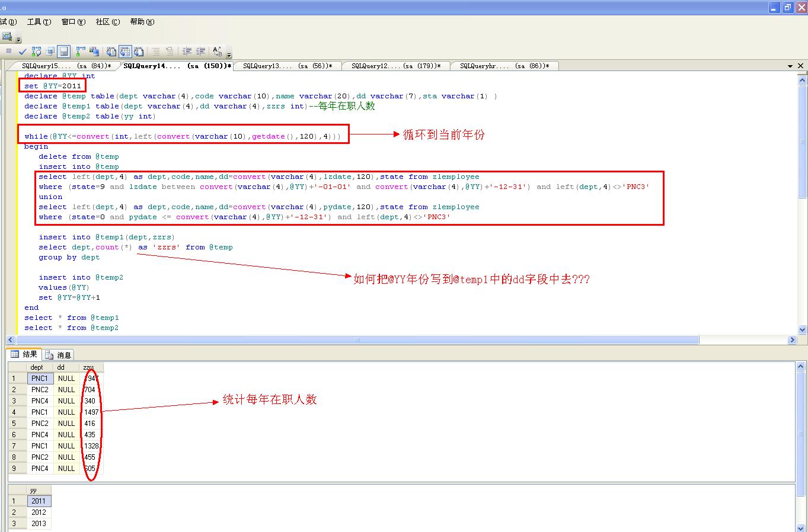Viewport: 808px width, 532px height.
Task: Click the dd column header
Action: (x=66, y=367)
